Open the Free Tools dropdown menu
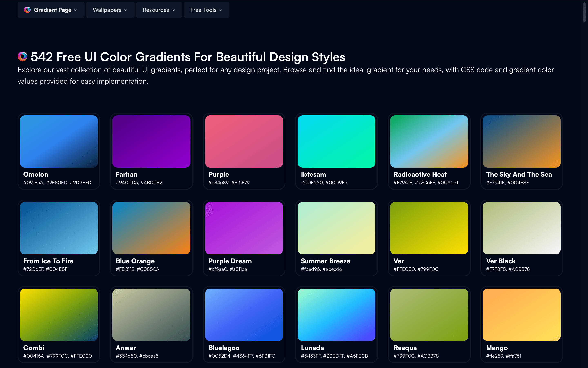The width and height of the screenshot is (588, 368). 206,10
